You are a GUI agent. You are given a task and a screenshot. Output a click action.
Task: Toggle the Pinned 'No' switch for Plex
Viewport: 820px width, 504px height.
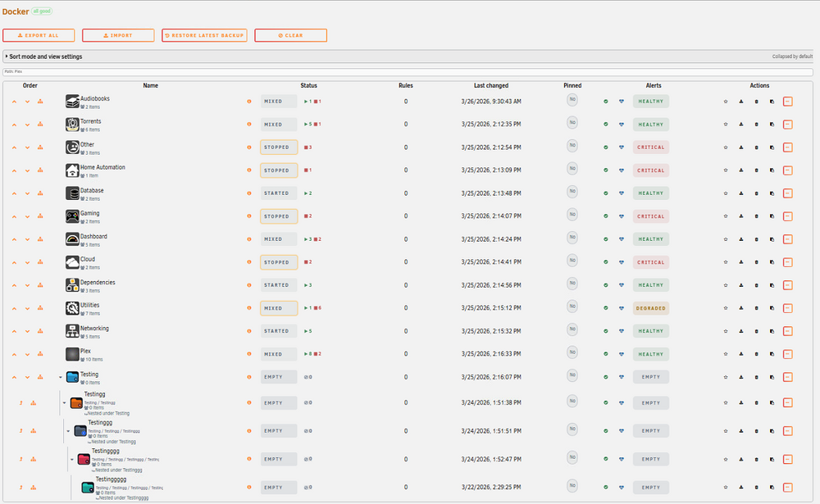(x=572, y=352)
